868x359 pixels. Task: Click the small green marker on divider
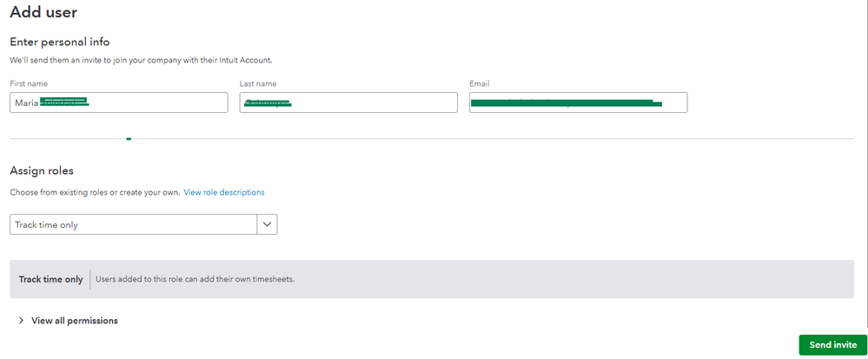(129, 138)
